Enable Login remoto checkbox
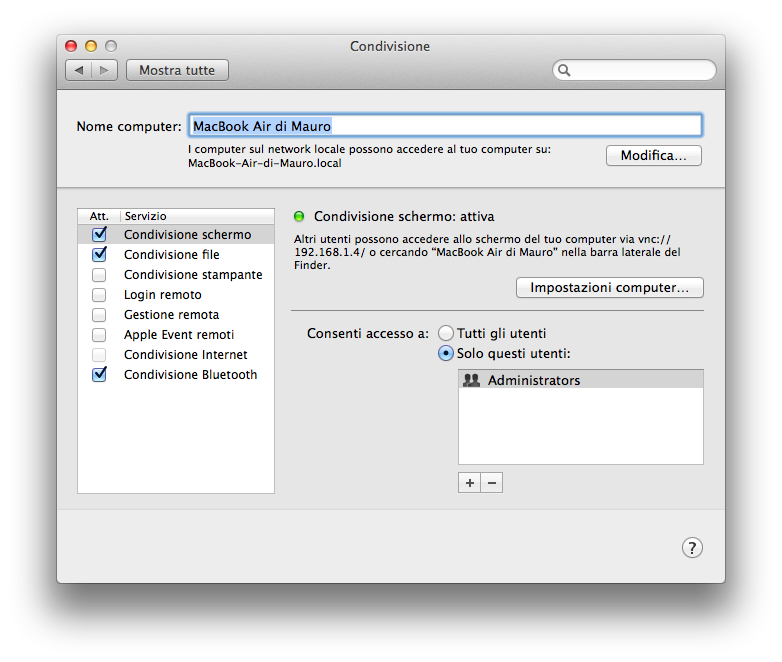The image size is (782, 662). 99,295
